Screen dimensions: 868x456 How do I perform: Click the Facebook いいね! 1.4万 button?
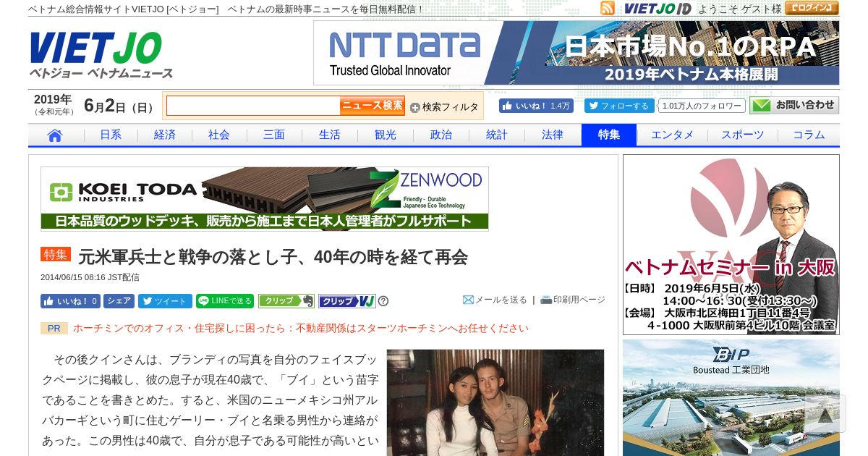(536, 106)
